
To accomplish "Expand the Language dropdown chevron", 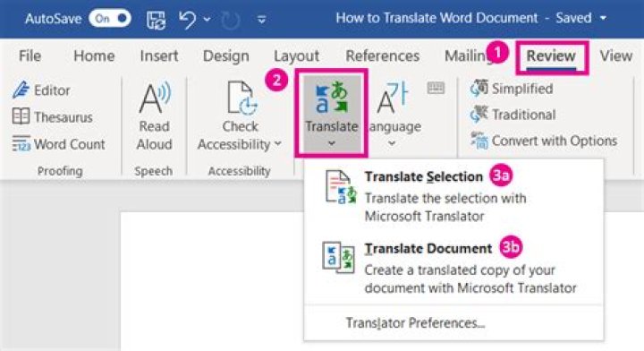I will [x=392, y=143].
